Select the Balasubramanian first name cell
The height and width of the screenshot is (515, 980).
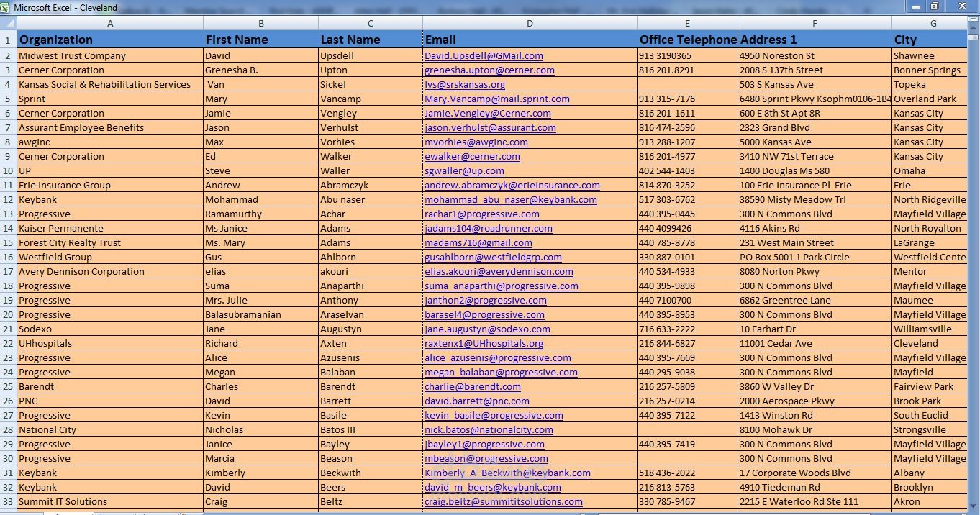[x=260, y=314]
